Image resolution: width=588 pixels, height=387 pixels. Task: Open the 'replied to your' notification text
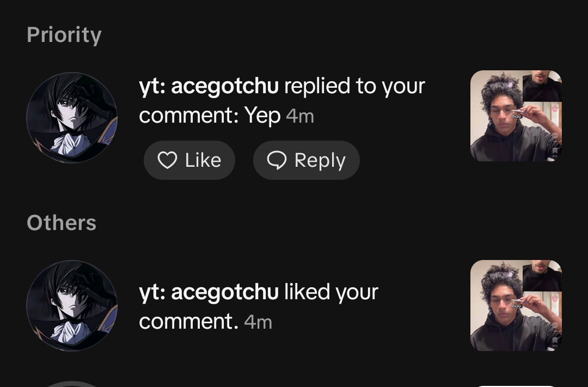click(x=355, y=87)
